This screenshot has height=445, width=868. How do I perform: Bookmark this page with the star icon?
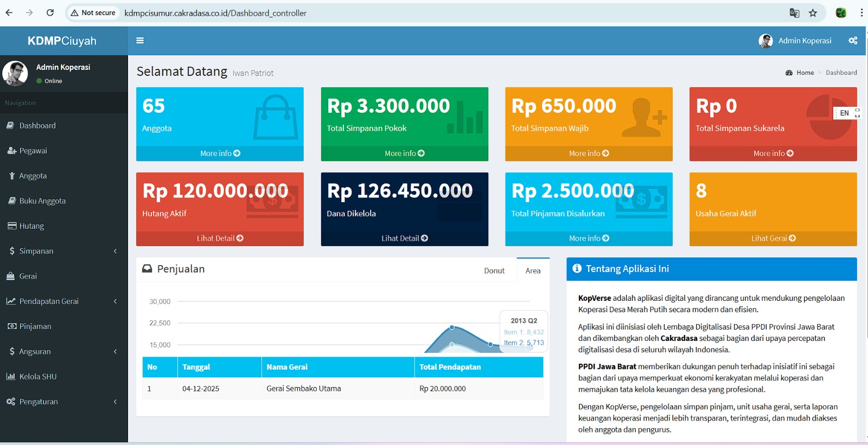click(813, 13)
